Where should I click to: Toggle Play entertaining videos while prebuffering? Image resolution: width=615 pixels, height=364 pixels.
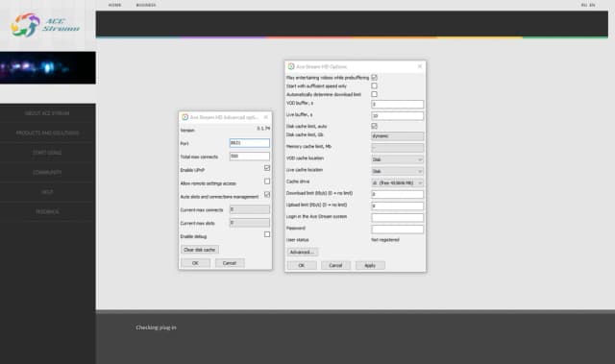(x=374, y=77)
